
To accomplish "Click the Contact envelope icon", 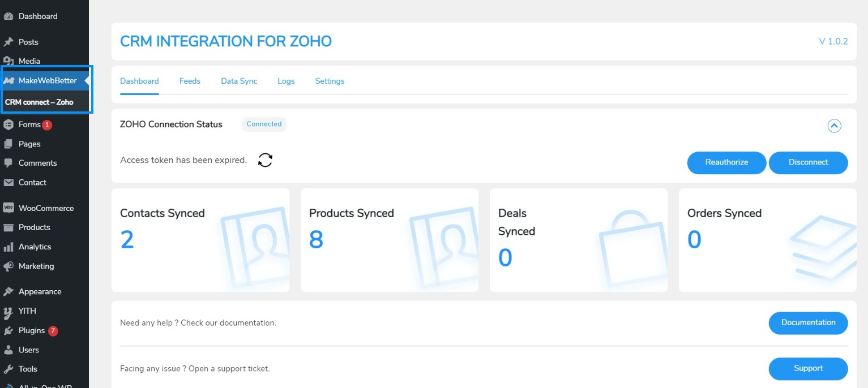I will 8,183.
